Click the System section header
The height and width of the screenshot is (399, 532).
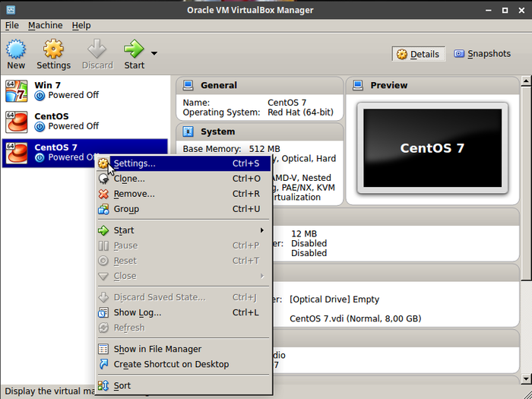[260, 131]
